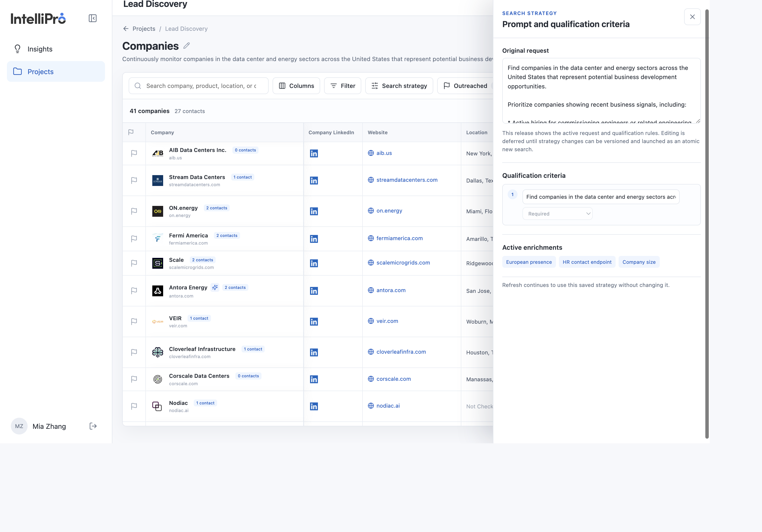Select Projects in the sidebar
This screenshot has height=532, width=762.
tap(56, 72)
